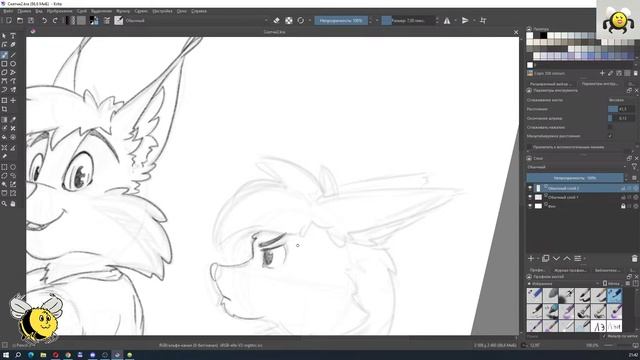Open the 'Правка' menu
Viewport: 640px width, 360px height.
click(24, 11)
